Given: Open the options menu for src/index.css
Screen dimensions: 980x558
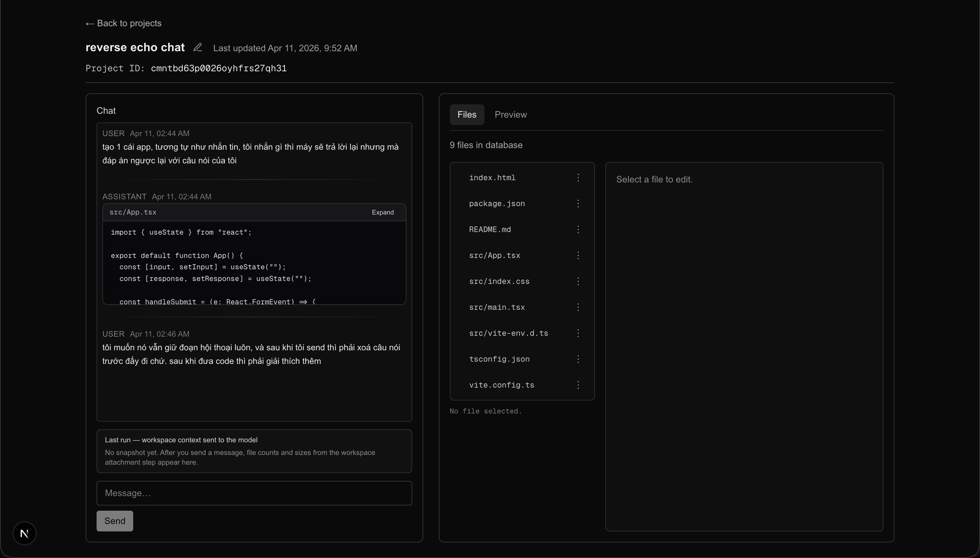Looking at the screenshot, I should 578,281.
